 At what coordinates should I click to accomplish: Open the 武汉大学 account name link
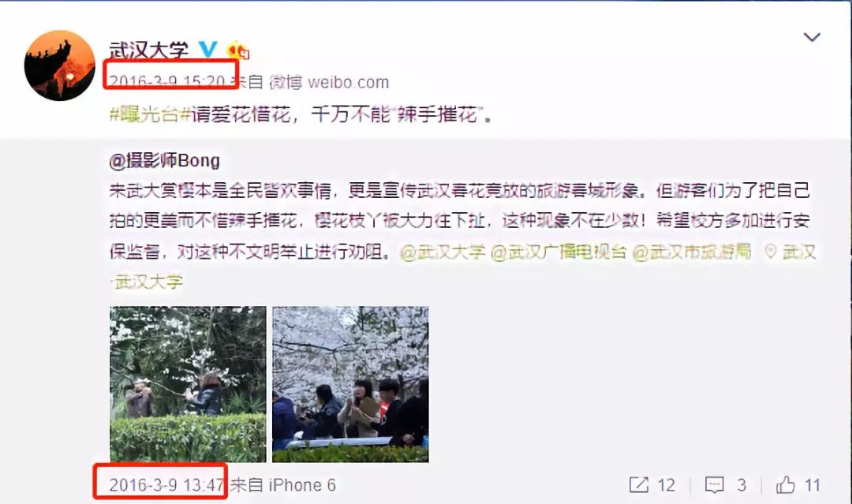149,50
